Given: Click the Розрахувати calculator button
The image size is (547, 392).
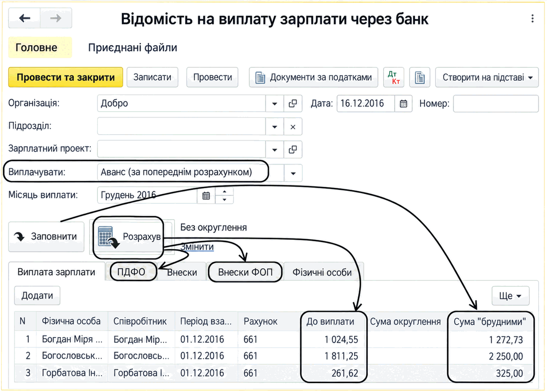Looking at the screenshot, I should tap(129, 237).
